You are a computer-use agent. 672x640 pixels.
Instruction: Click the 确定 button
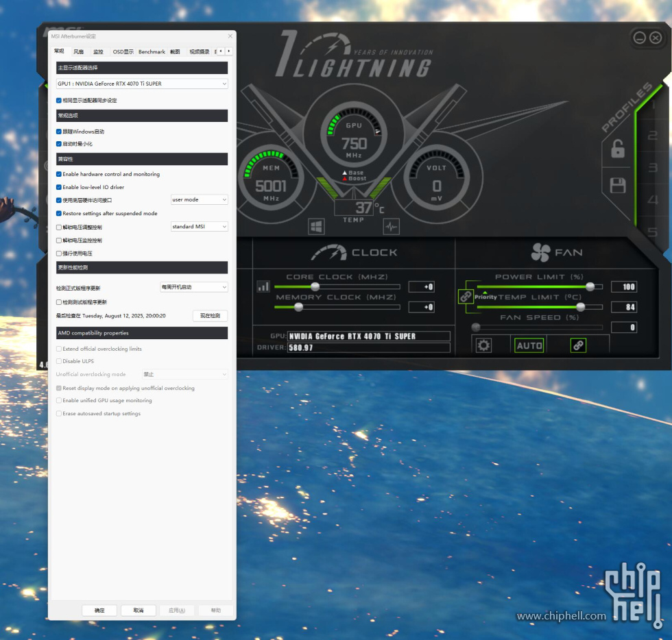pos(99,610)
